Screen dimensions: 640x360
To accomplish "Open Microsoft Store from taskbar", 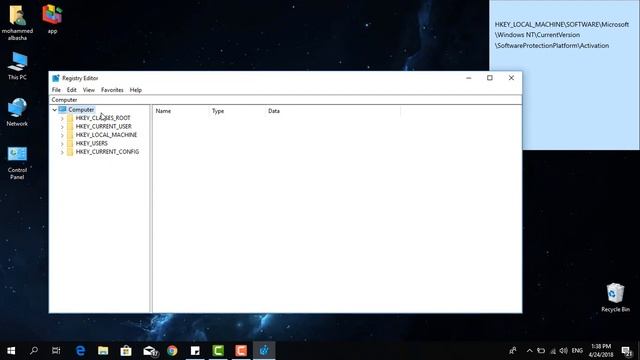I will pyautogui.click(x=126, y=350).
